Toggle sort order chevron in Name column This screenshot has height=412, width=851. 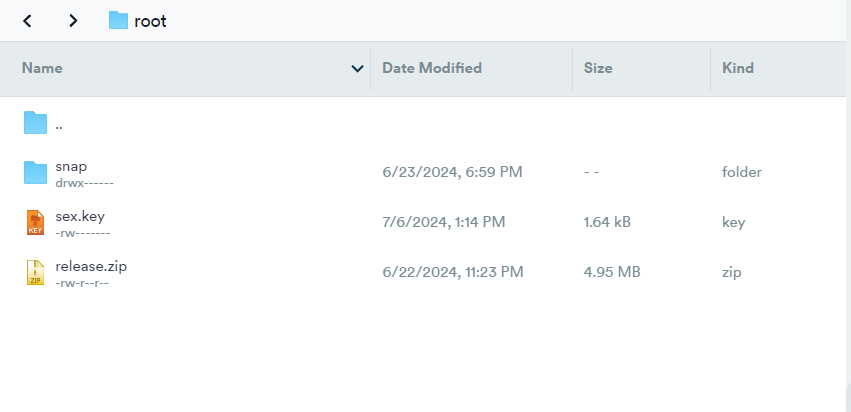357,68
